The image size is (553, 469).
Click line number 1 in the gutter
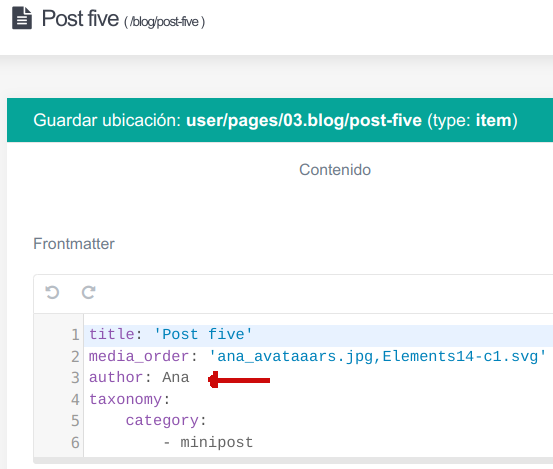coord(75,335)
